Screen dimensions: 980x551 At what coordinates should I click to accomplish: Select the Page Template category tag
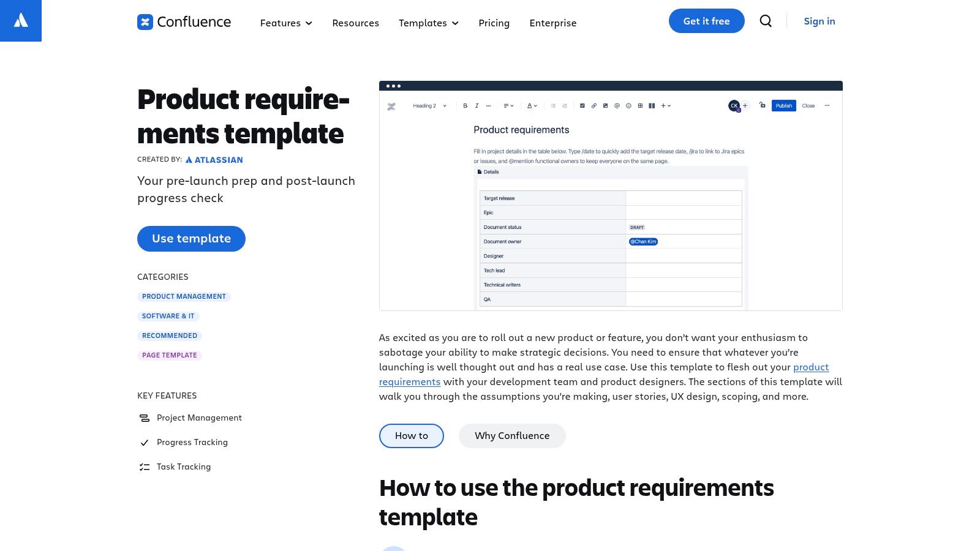(x=170, y=355)
